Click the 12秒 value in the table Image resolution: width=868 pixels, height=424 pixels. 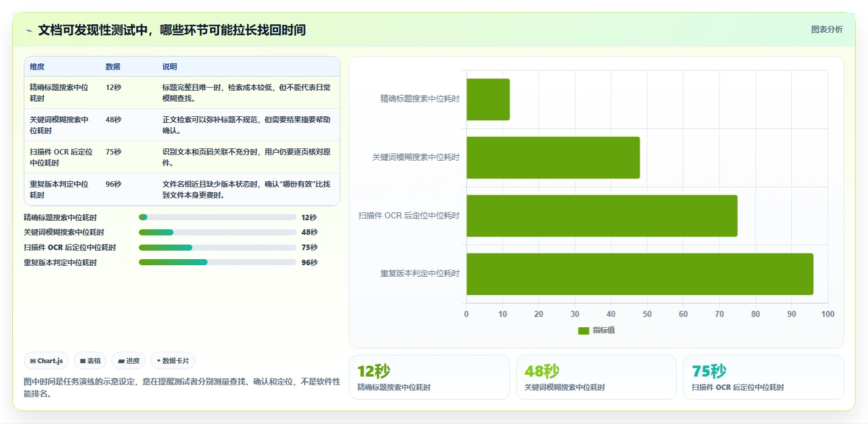coord(113,88)
